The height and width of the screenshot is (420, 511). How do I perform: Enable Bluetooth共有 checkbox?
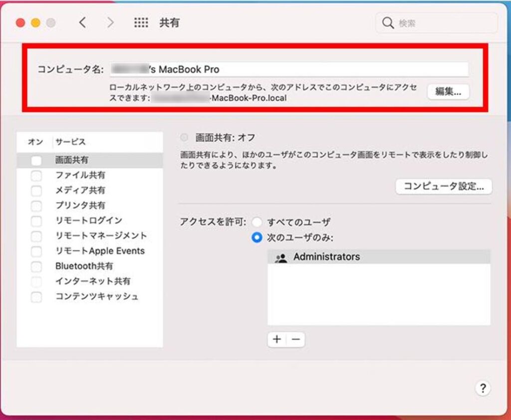pos(36,266)
